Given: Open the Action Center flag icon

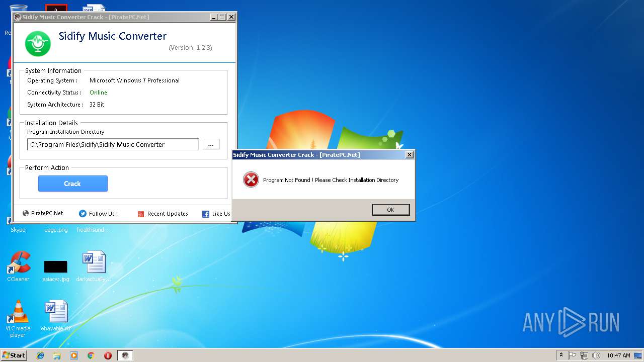Looking at the screenshot, I should point(572,355).
